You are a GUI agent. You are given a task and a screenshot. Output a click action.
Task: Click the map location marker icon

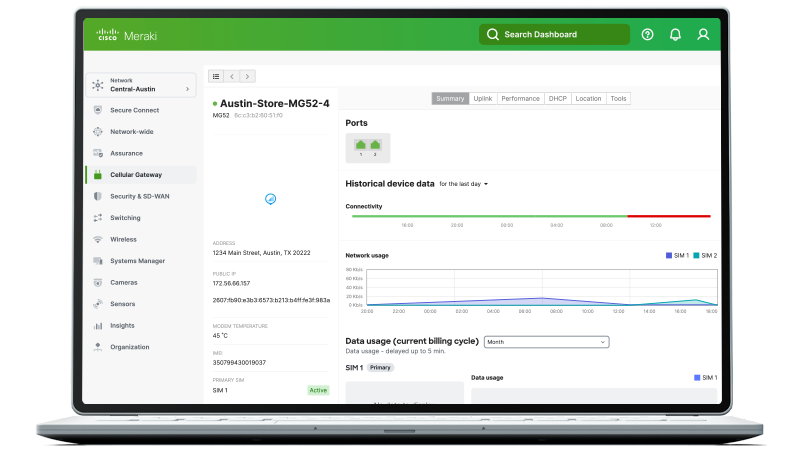point(270,199)
